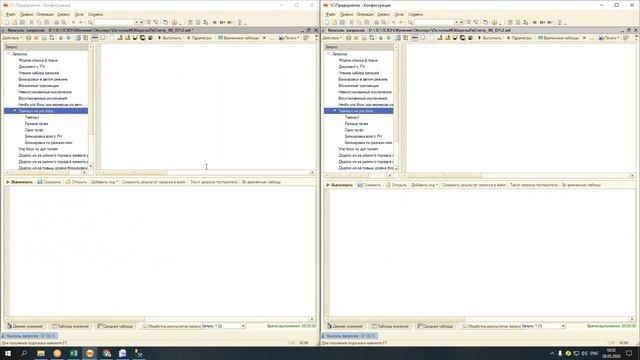Click magnifier search icon in left window toolbar
The image size is (640, 360).
click(91, 22)
